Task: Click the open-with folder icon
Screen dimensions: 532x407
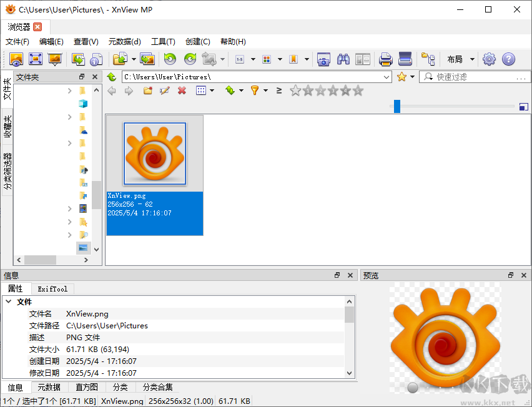Action: click(120, 59)
